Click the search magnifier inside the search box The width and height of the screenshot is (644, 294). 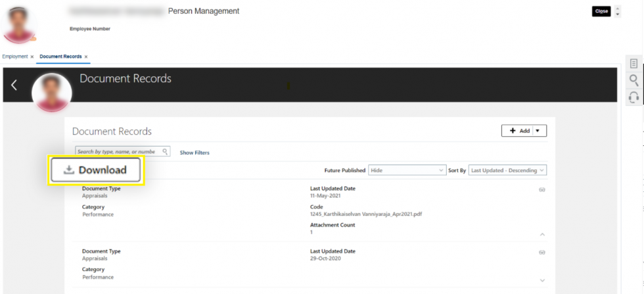(x=165, y=152)
